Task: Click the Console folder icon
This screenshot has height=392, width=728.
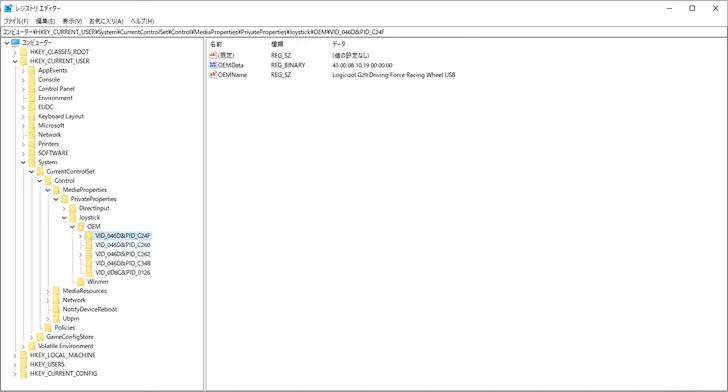Action: (32, 79)
